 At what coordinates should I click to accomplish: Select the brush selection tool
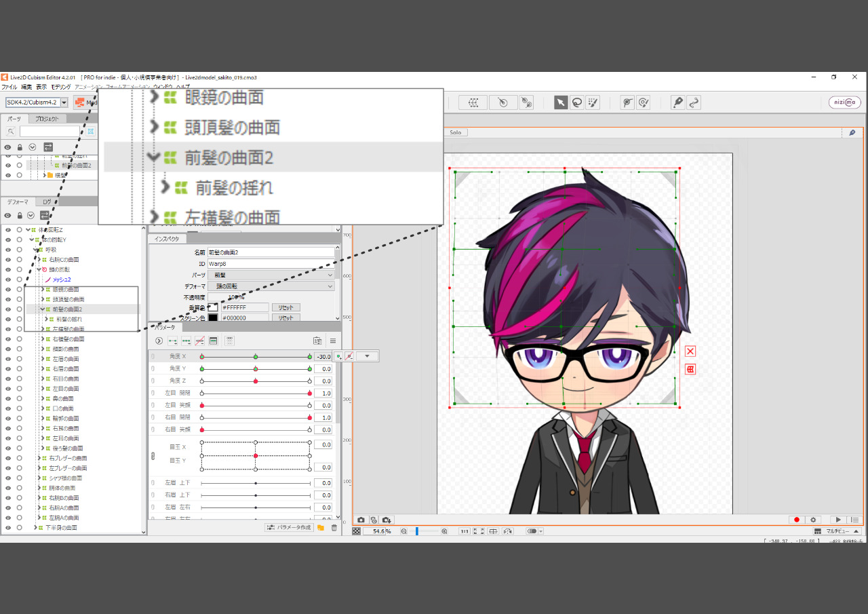coord(593,102)
